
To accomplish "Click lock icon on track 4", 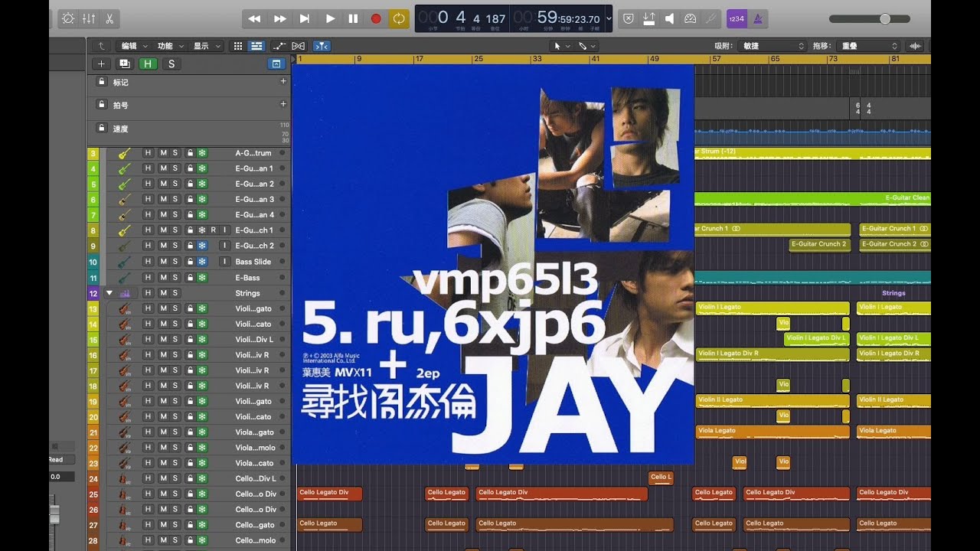I will coord(190,168).
